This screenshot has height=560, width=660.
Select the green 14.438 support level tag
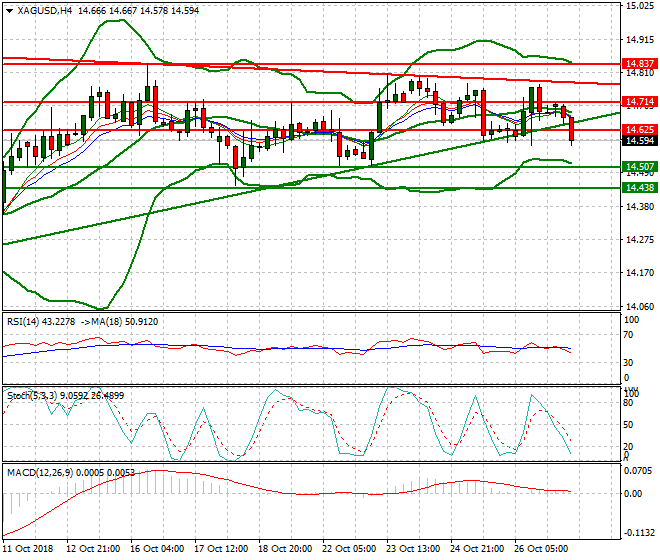638,187
